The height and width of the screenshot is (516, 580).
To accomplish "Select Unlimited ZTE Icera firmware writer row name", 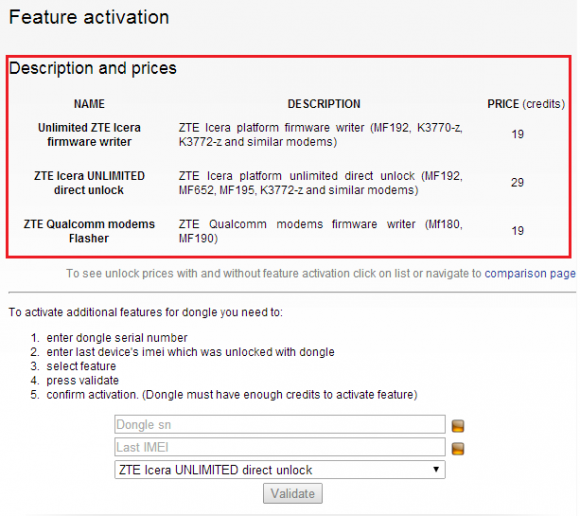I will pos(89,135).
